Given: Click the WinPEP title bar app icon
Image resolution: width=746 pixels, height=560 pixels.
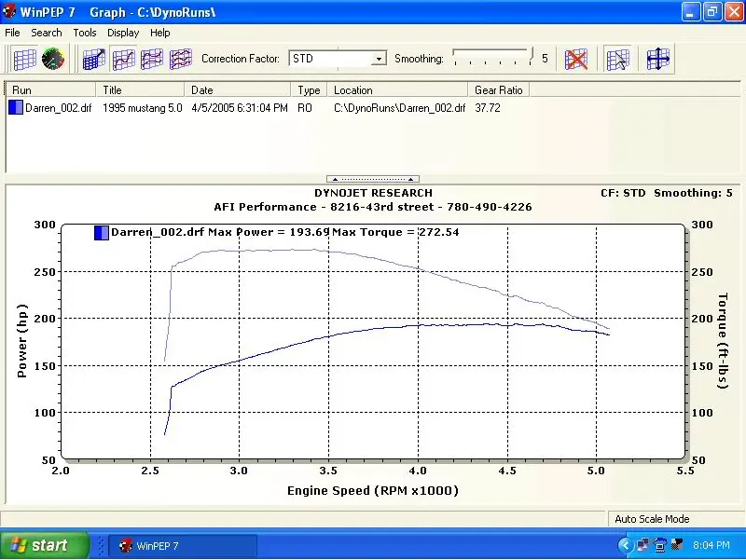Looking at the screenshot, I should point(9,12).
